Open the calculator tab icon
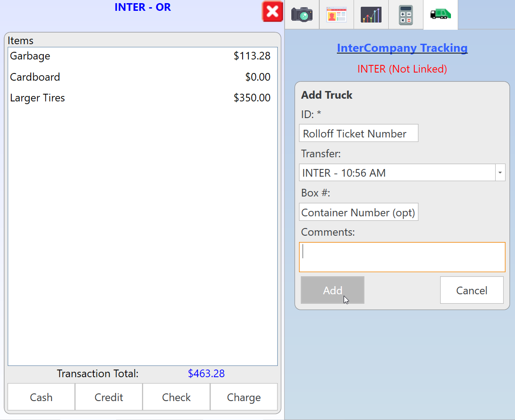This screenshot has height=420, width=515. tap(406, 14)
